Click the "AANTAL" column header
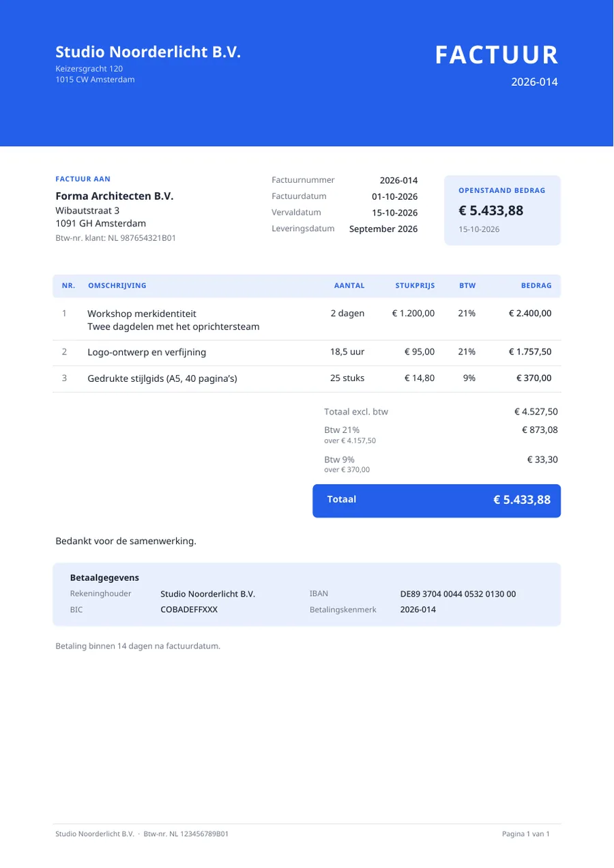 tap(349, 286)
